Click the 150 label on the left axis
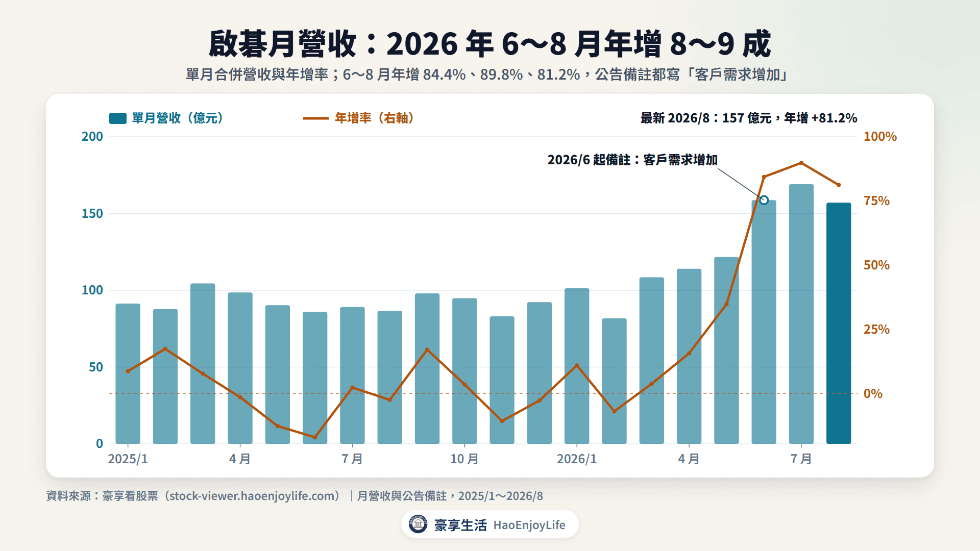The image size is (980, 551). click(x=92, y=213)
